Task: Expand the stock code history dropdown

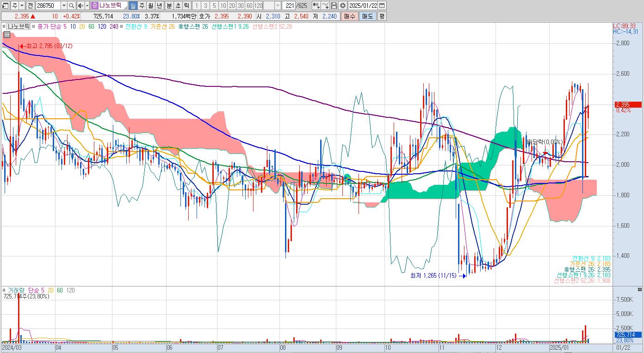Action: click(64, 6)
